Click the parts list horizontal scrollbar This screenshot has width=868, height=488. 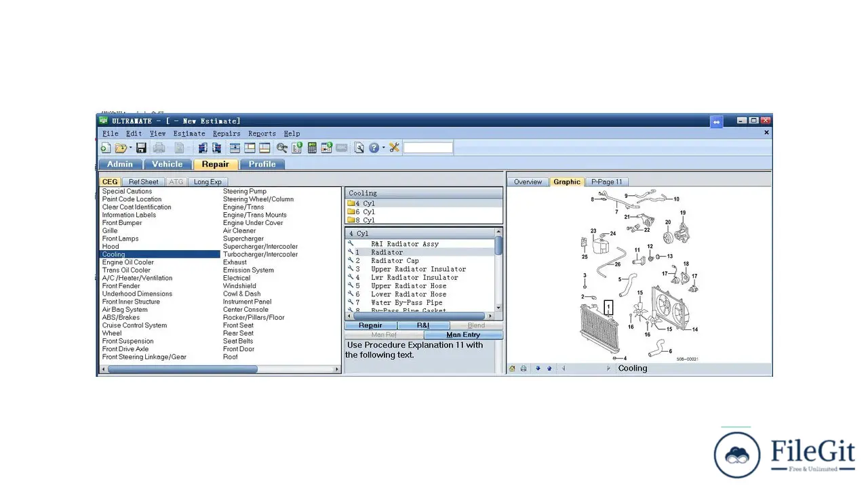coord(420,316)
